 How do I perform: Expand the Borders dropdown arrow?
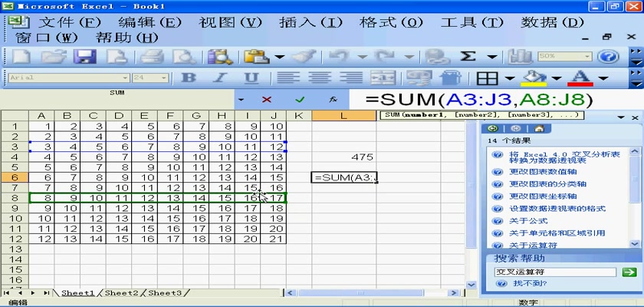tap(510, 78)
